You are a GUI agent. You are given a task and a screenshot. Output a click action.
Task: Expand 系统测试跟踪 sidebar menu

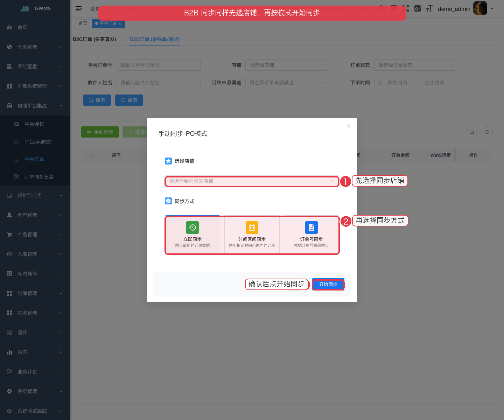35,411
